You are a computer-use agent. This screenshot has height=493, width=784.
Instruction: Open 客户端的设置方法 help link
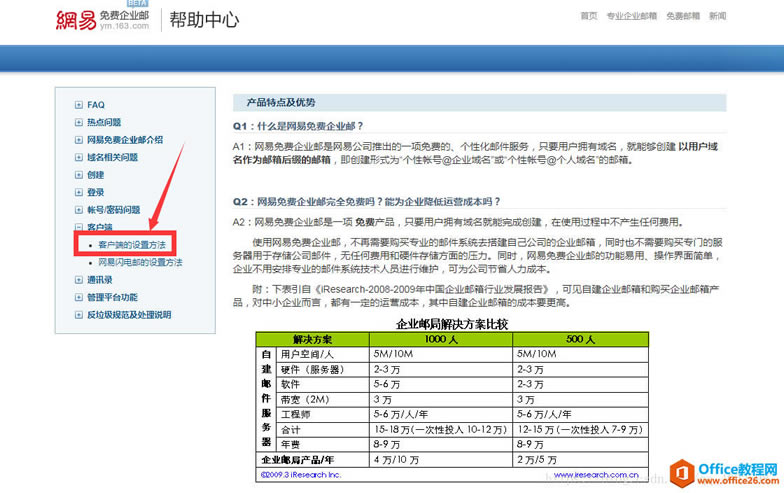132,245
